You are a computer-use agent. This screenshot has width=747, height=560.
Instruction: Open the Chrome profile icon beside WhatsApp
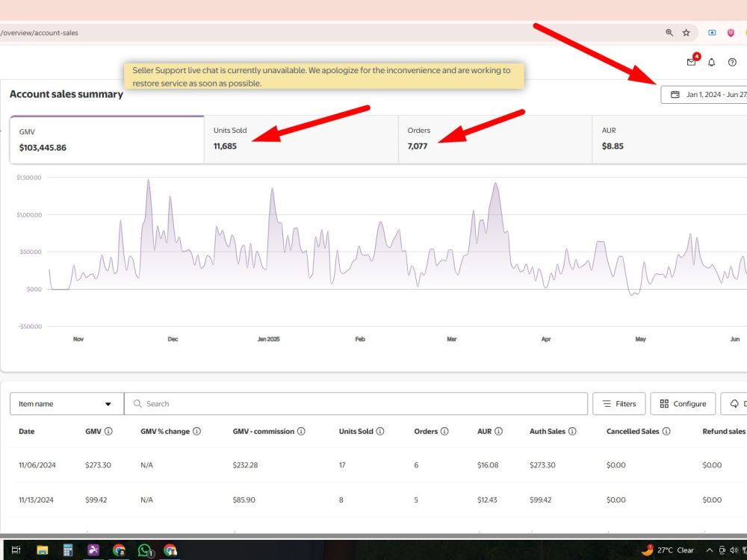click(170, 550)
